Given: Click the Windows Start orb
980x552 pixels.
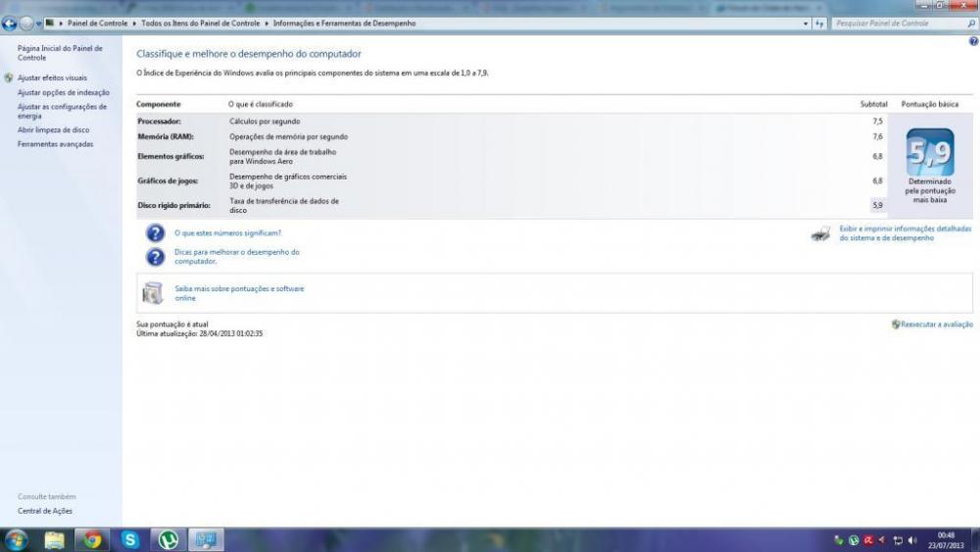Looking at the screenshot, I should pyautogui.click(x=16, y=539).
